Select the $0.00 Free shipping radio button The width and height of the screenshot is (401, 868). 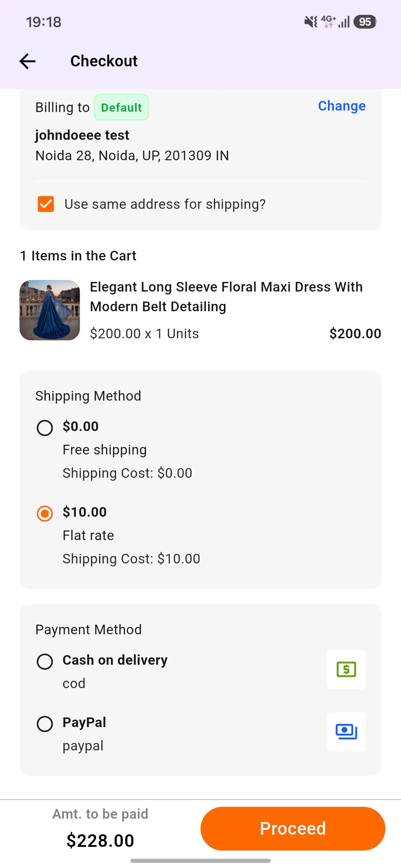[x=45, y=428]
